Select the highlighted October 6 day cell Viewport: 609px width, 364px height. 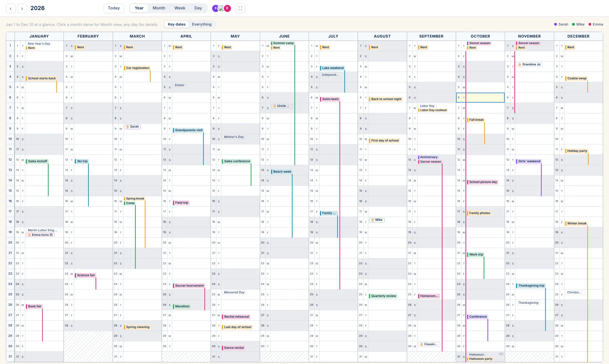click(480, 98)
